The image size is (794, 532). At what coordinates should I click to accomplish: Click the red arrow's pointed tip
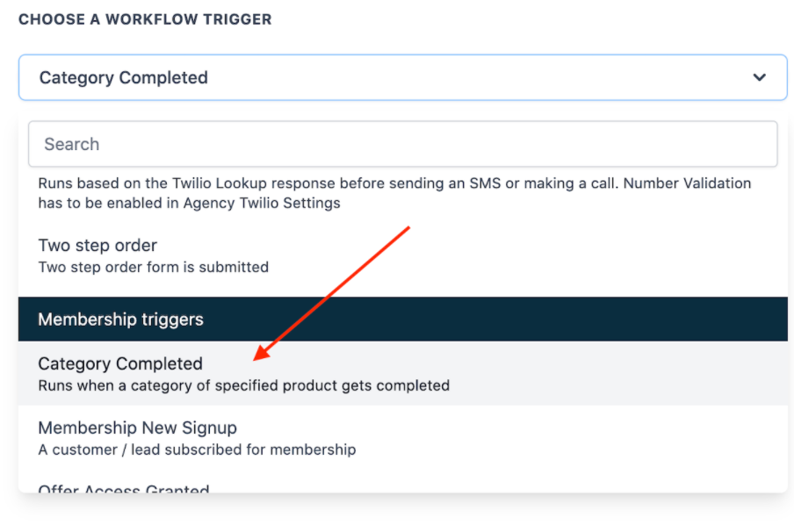click(x=255, y=358)
